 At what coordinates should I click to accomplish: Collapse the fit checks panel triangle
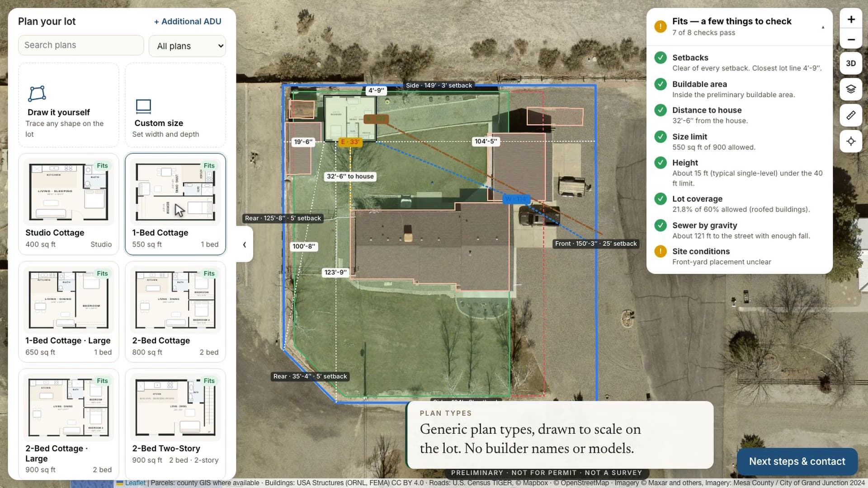tap(823, 27)
